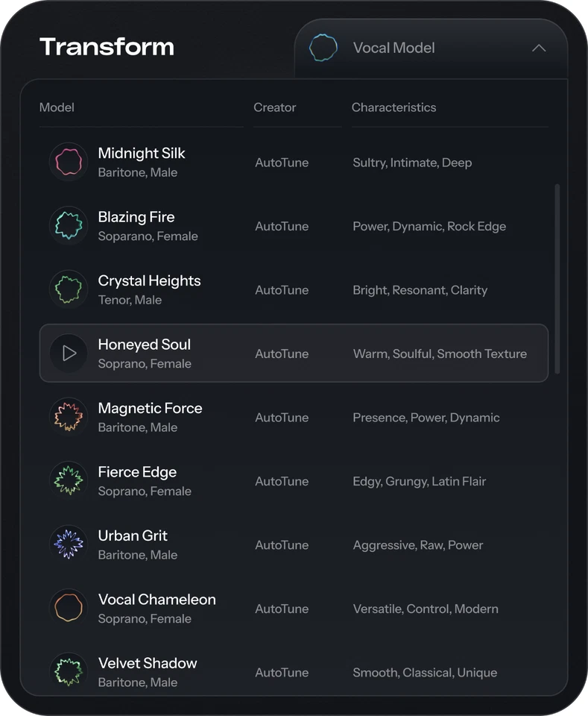Sort by the Model column header
588x716 pixels.
click(x=57, y=107)
